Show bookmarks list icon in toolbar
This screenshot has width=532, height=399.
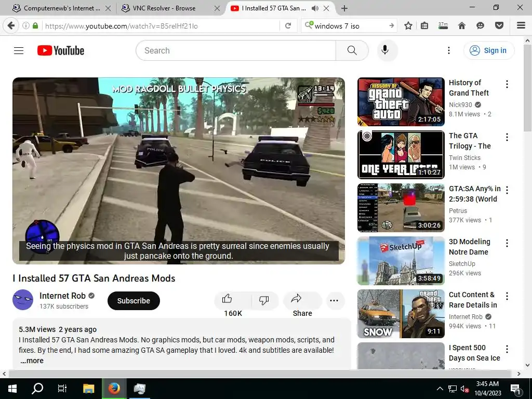tap(424, 26)
